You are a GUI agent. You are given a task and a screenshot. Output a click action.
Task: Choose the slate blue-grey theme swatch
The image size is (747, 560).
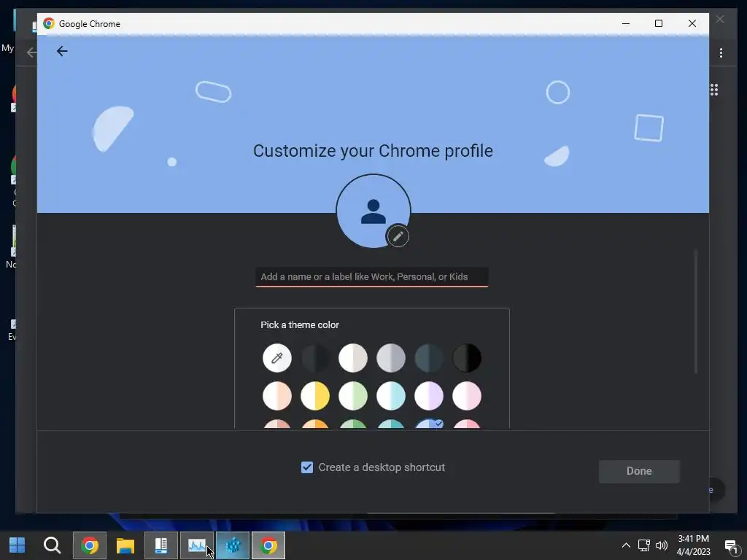point(429,357)
